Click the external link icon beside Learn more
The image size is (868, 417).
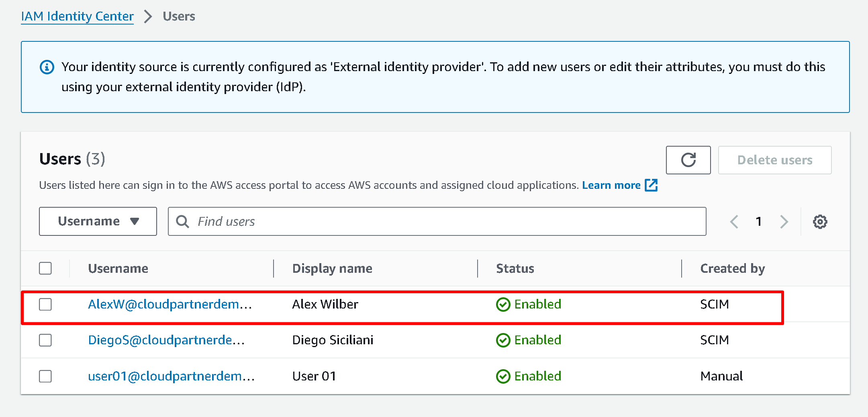click(651, 185)
